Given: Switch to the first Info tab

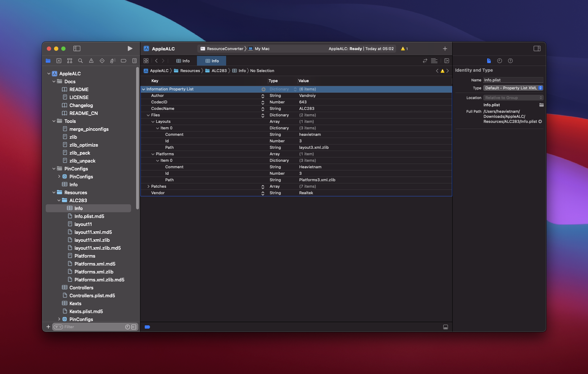Looking at the screenshot, I should point(183,61).
